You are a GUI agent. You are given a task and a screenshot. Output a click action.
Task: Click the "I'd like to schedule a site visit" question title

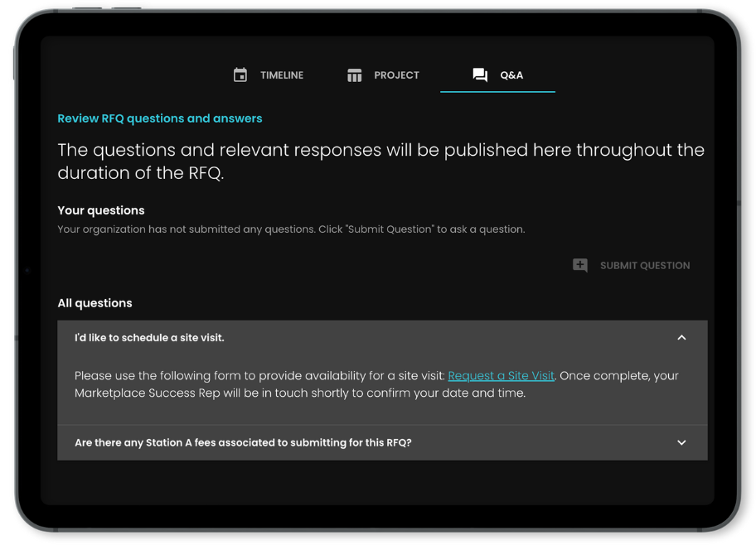149,338
